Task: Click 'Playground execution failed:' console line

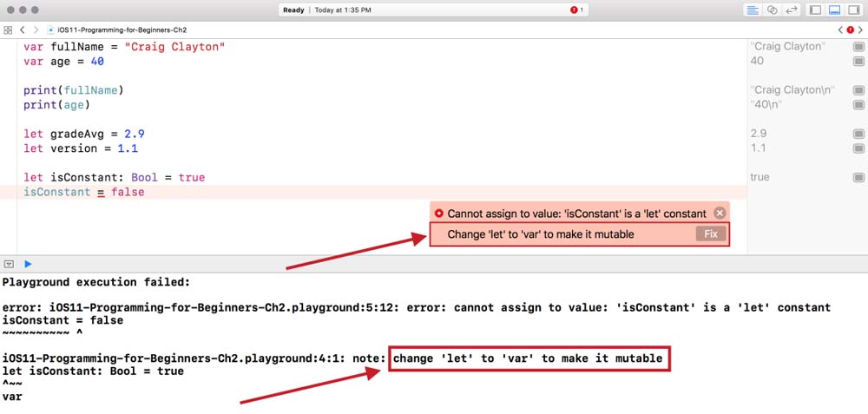Action: (x=95, y=282)
